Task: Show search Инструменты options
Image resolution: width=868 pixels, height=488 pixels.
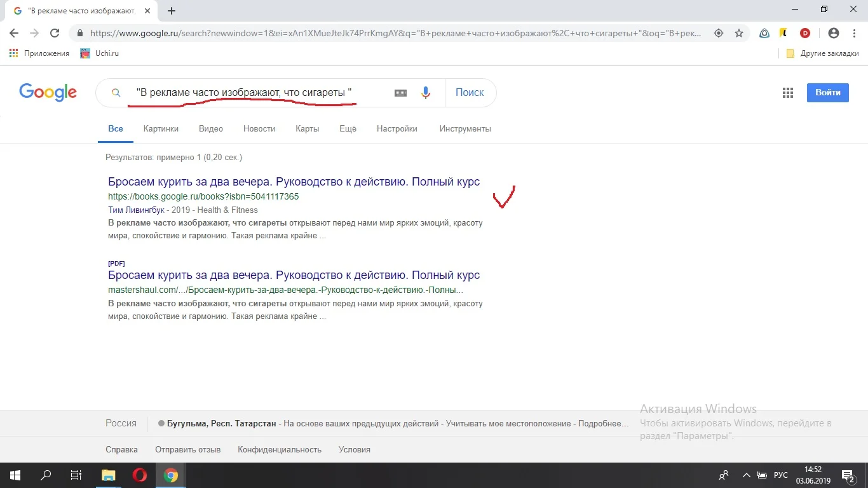Action: point(465,128)
